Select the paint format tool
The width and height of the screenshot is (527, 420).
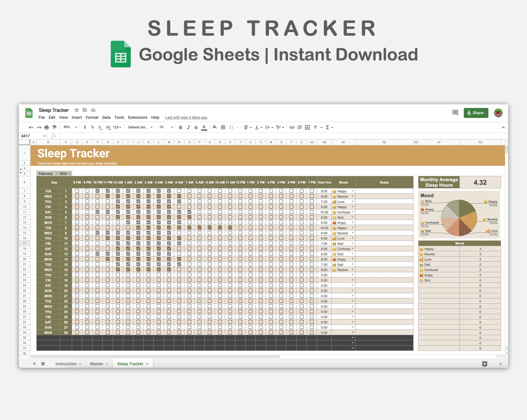pos(54,127)
